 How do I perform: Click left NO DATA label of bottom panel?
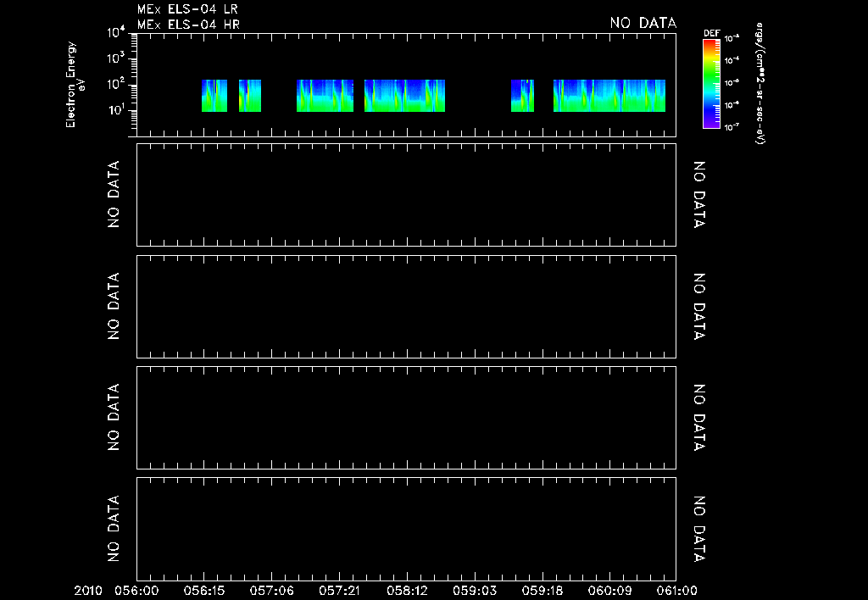click(x=114, y=529)
